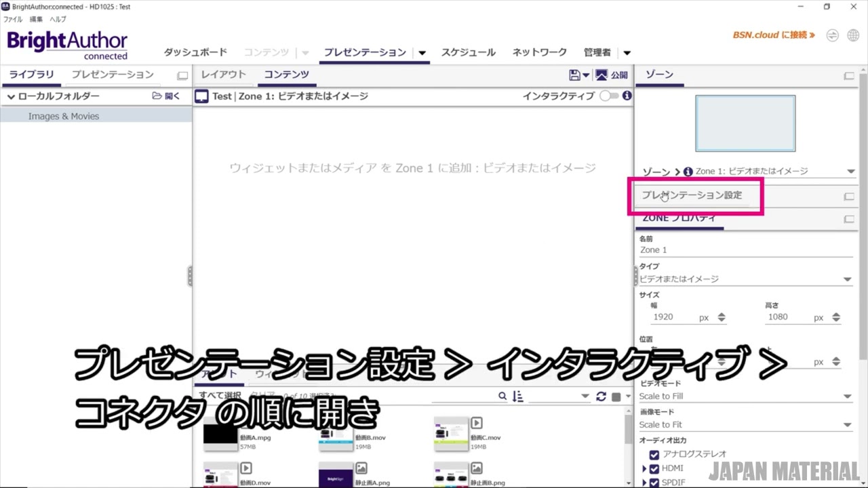Click the save presentation disk icon

pyautogui.click(x=575, y=75)
